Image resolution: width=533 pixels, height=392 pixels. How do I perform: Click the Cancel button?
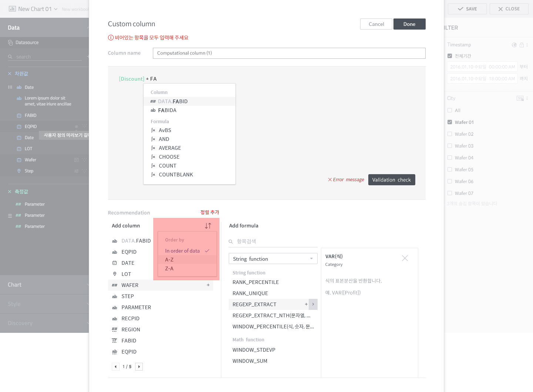(x=376, y=24)
